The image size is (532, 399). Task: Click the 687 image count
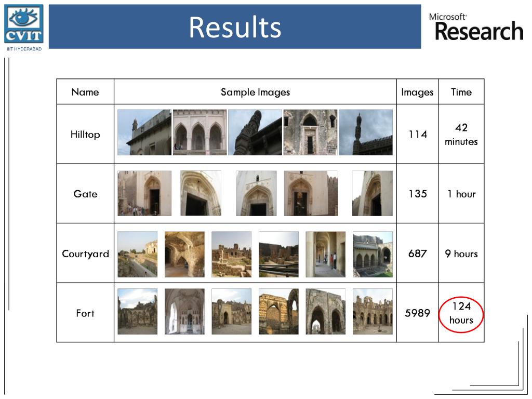click(x=417, y=254)
